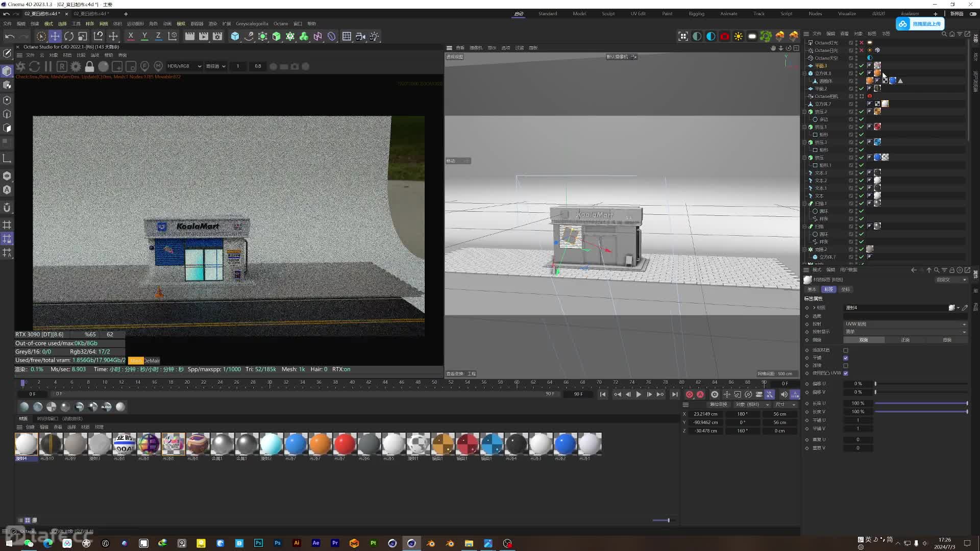Image resolution: width=980 pixels, height=551 pixels.
Task: Open the Octane menu in main menu bar
Action: pyautogui.click(x=280, y=23)
